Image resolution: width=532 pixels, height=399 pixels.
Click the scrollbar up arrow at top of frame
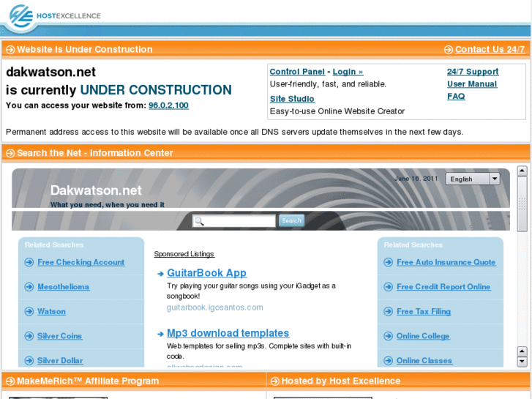[x=522, y=171]
